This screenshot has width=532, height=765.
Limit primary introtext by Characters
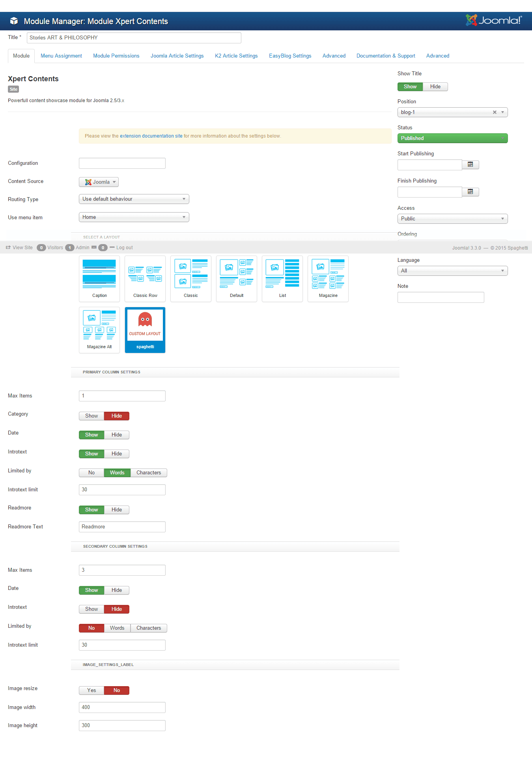(x=149, y=473)
